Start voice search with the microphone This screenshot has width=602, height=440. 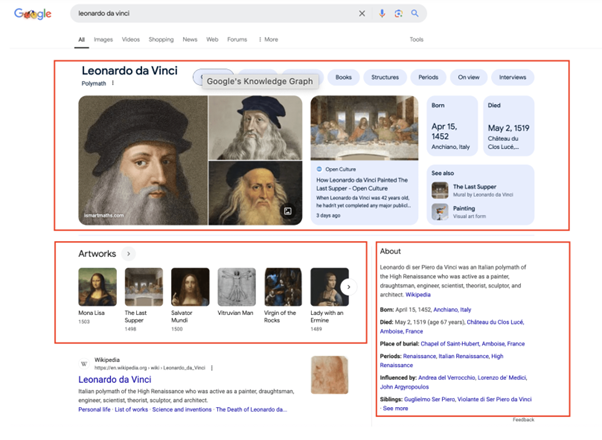[382, 14]
